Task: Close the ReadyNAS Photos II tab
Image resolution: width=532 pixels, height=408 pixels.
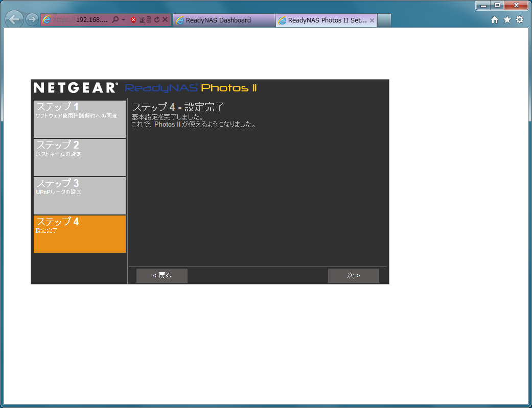Action: tap(372, 20)
